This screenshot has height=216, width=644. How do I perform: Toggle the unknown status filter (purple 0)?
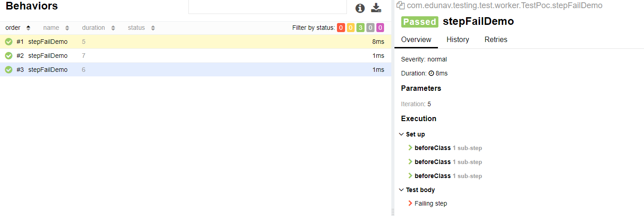click(x=380, y=28)
